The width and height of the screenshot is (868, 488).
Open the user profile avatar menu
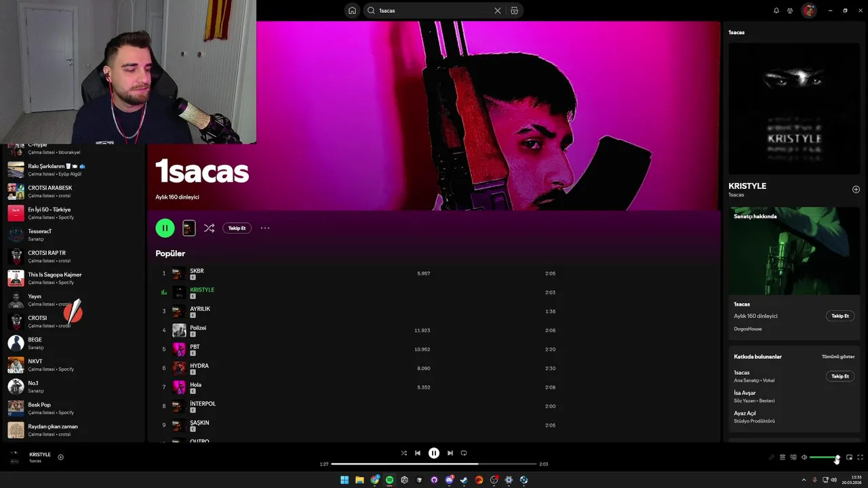click(x=808, y=10)
